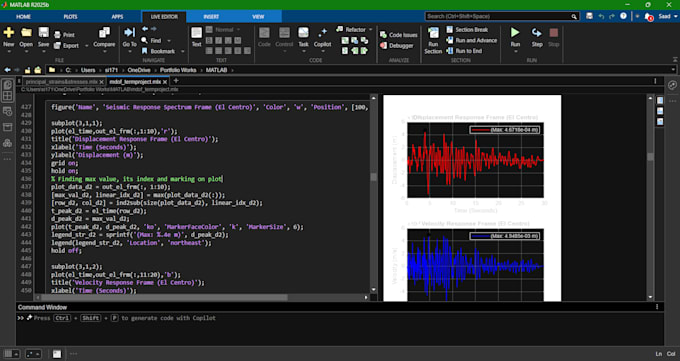Image resolution: width=680 pixels, height=361 pixels.
Task: Open the Debugger tool
Action: click(397, 46)
